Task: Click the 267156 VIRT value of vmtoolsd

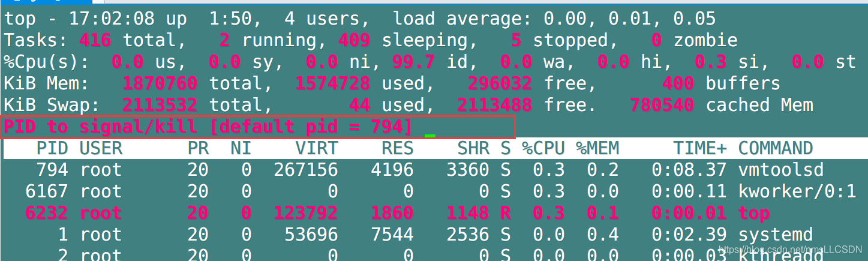Action: click(306, 170)
